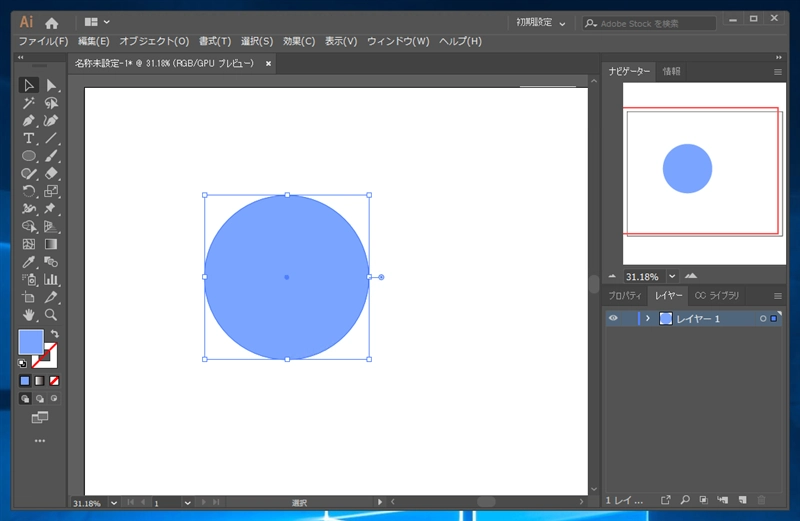The height and width of the screenshot is (521, 800).
Task: Click the レイヤー 1 target circle
Action: 763,318
